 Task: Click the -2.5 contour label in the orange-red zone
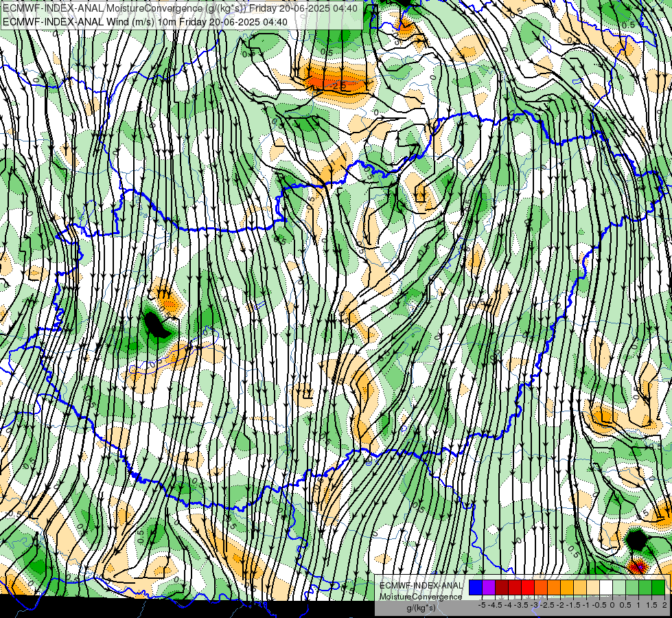[337, 86]
